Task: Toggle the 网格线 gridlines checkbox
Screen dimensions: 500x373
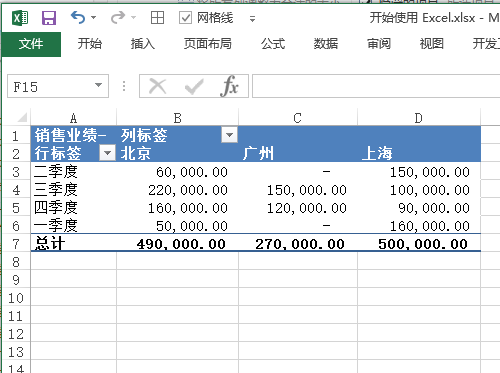Action: coord(185,18)
